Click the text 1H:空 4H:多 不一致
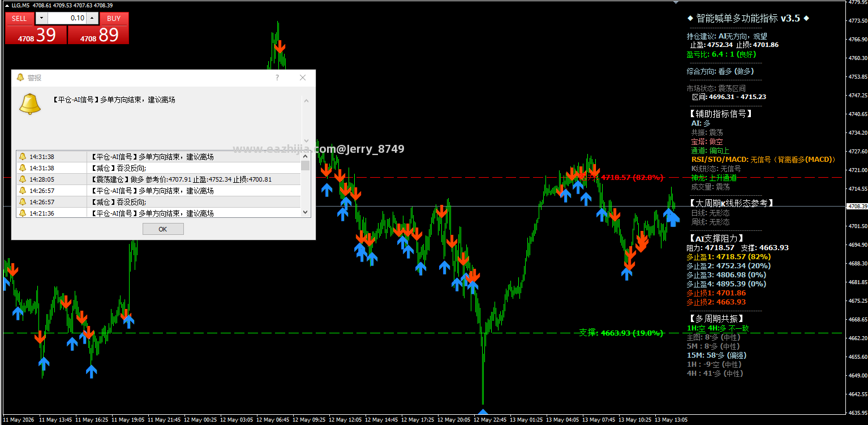This screenshot has width=868, height=425. click(717, 328)
